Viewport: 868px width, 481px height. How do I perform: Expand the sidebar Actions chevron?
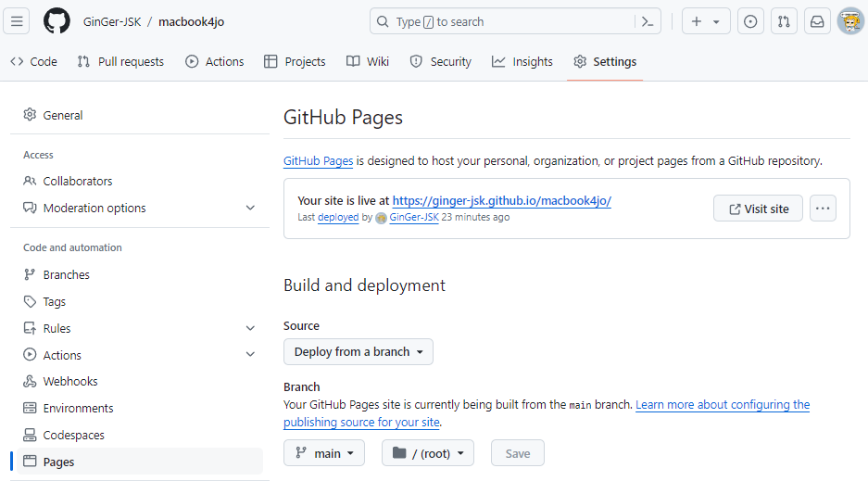250,354
